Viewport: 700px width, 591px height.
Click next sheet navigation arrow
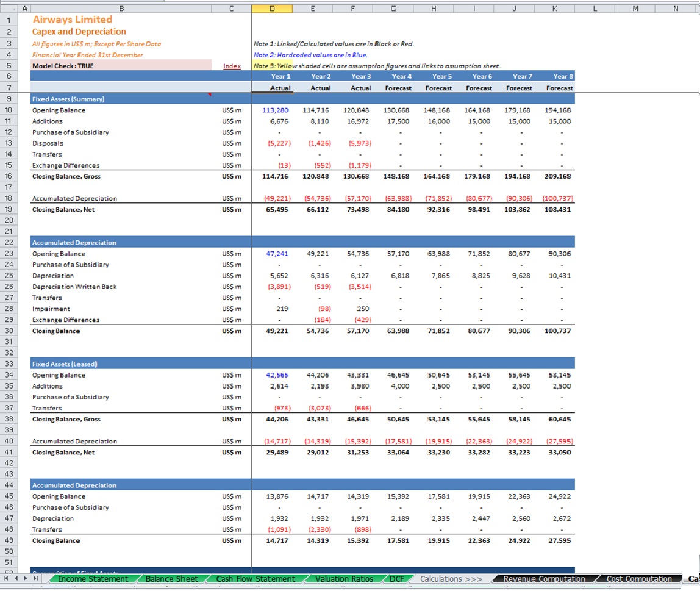[26, 578]
